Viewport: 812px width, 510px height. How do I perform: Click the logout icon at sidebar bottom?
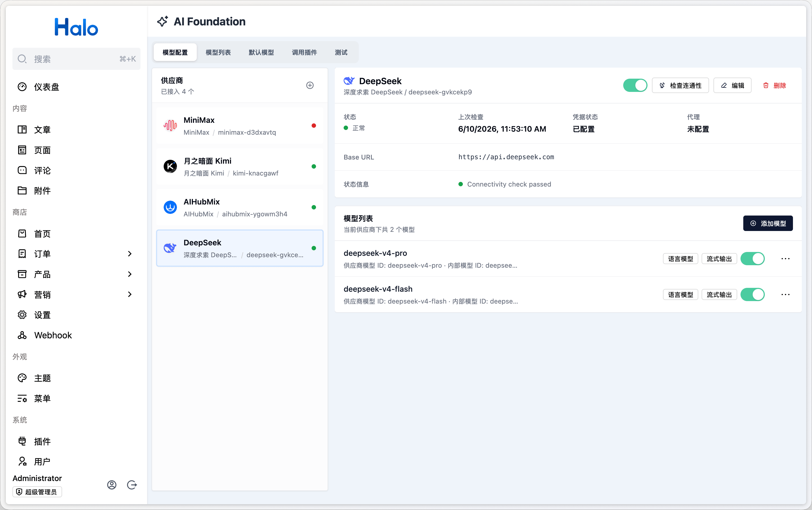132,485
